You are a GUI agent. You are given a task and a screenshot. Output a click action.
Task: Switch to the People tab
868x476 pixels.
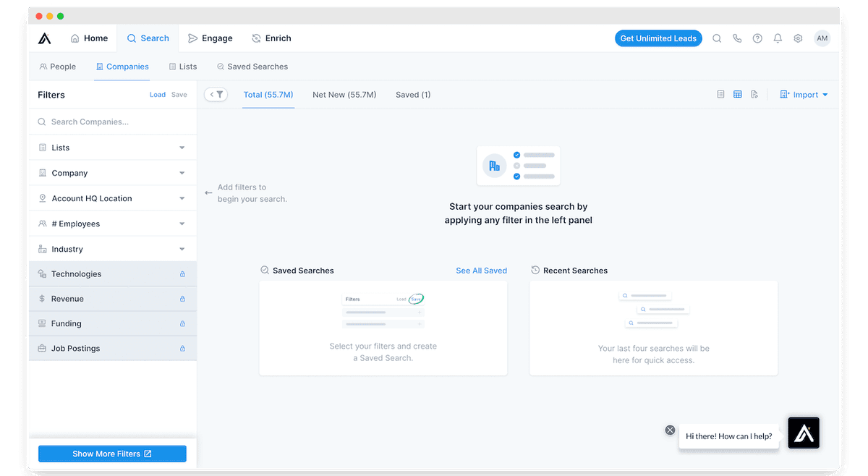(57, 66)
